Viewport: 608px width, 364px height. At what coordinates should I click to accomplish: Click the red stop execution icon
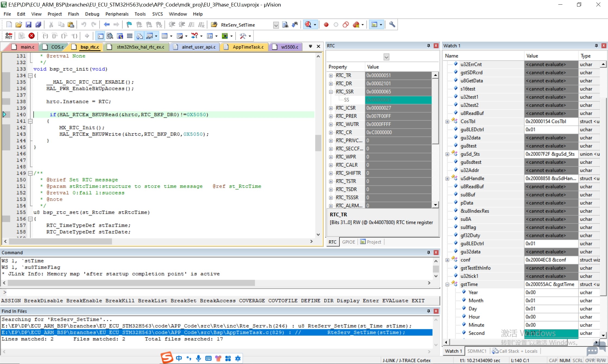31,36
